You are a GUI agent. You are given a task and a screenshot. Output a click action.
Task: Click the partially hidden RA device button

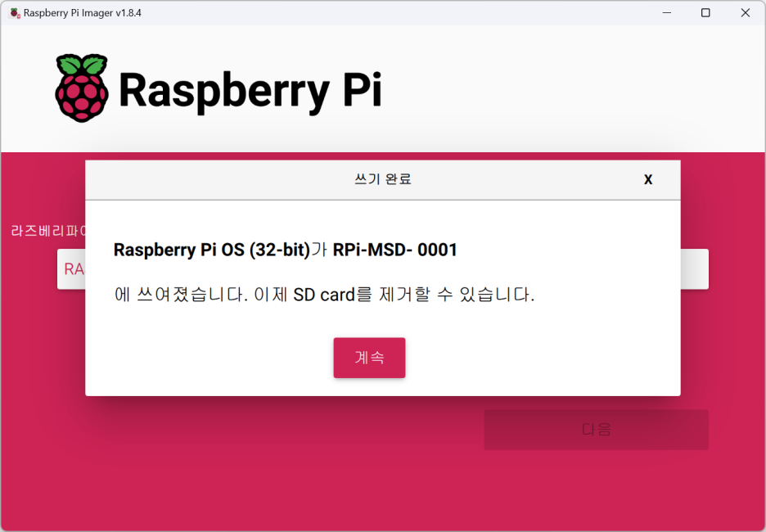coord(71,268)
